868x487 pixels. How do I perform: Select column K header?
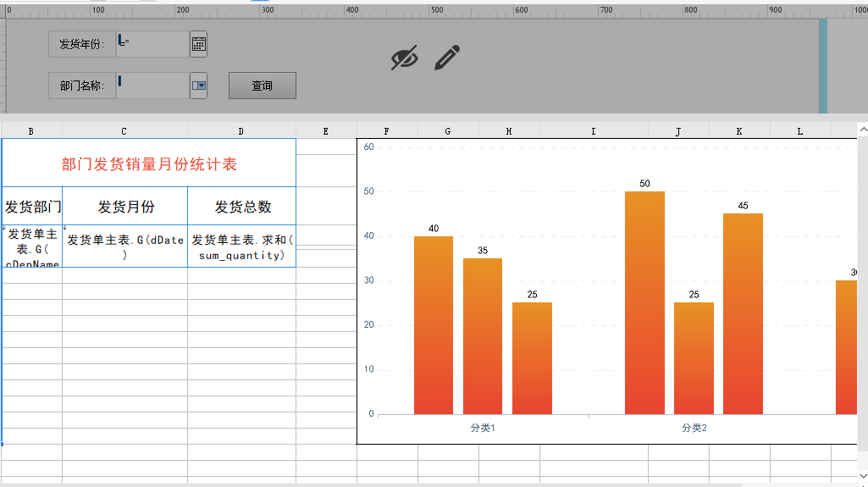pyautogui.click(x=739, y=131)
